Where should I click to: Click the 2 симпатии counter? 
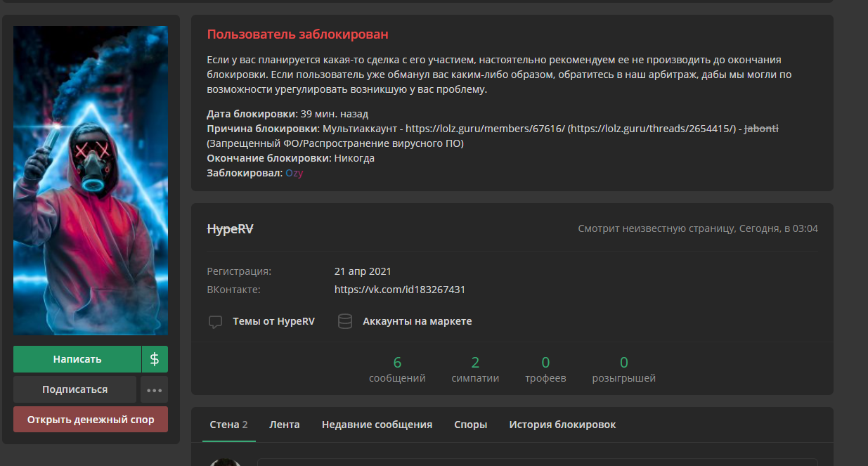click(475, 370)
